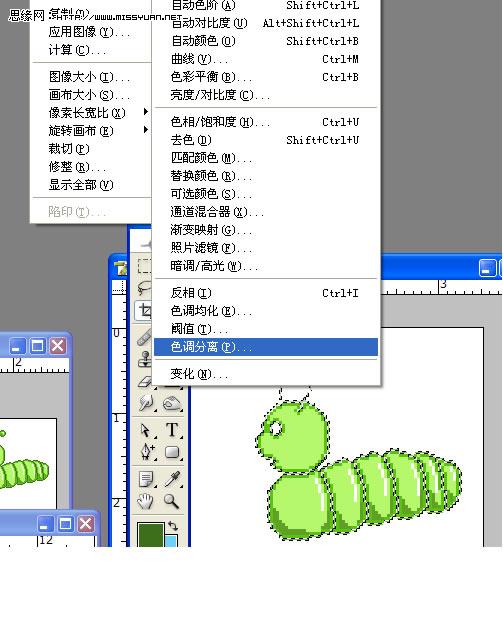The image size is (503, 634).
Task: Select the Path Selection arrow tool
Action: 146,430
